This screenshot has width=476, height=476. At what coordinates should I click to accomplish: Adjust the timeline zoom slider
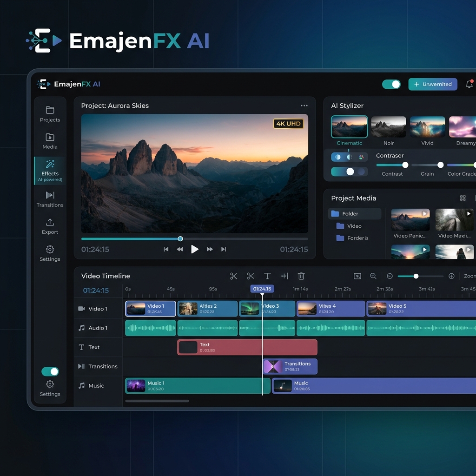420,276
